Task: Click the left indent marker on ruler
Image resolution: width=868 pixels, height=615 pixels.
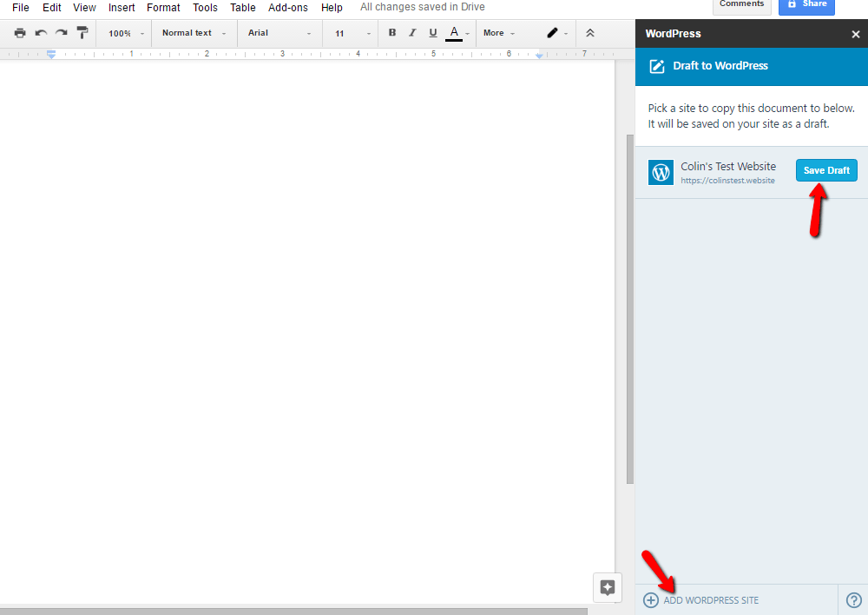Action: pos(51,55)
